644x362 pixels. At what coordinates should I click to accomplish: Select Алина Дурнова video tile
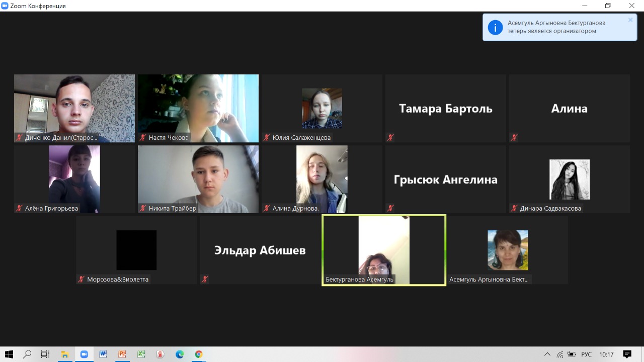pyautogui.click(x=322, y=179)
